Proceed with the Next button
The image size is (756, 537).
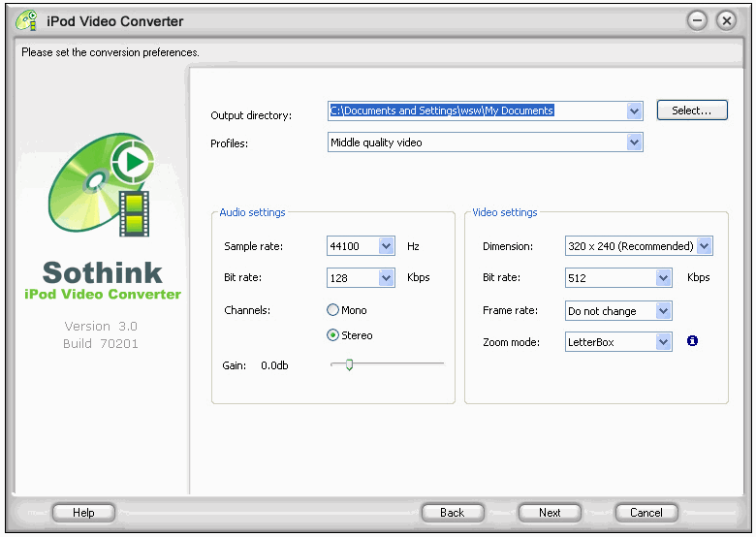click(x=550, y=513)
